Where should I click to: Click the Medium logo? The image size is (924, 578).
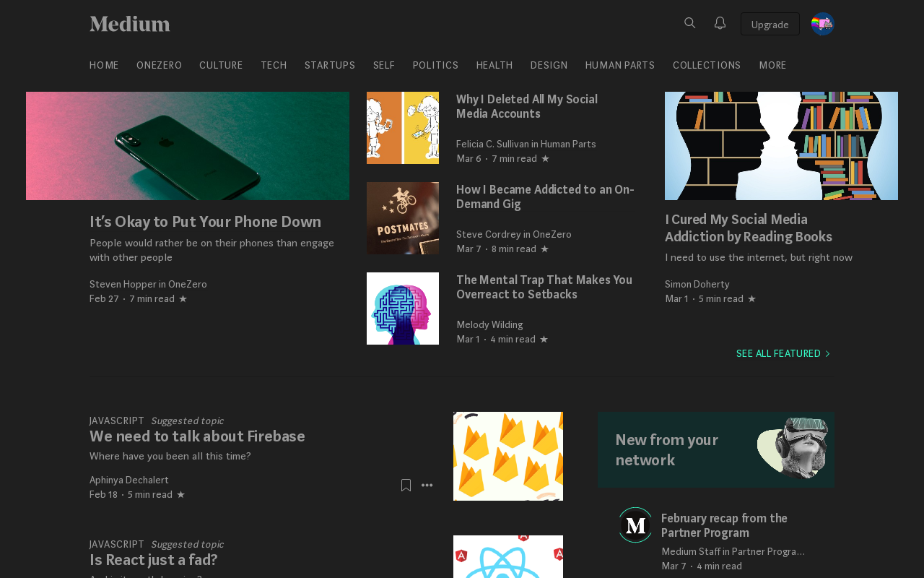[130, 24]
